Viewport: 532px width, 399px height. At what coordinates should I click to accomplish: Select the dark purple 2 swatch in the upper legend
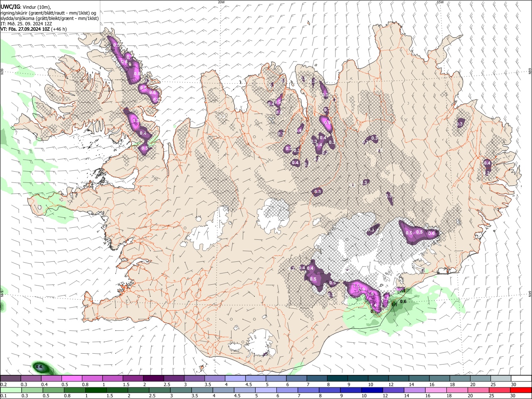(x=153, y=378)
